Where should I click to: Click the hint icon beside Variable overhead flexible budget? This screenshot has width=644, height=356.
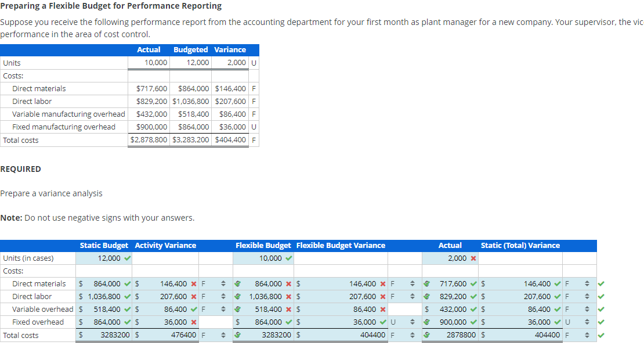point(237,309)
